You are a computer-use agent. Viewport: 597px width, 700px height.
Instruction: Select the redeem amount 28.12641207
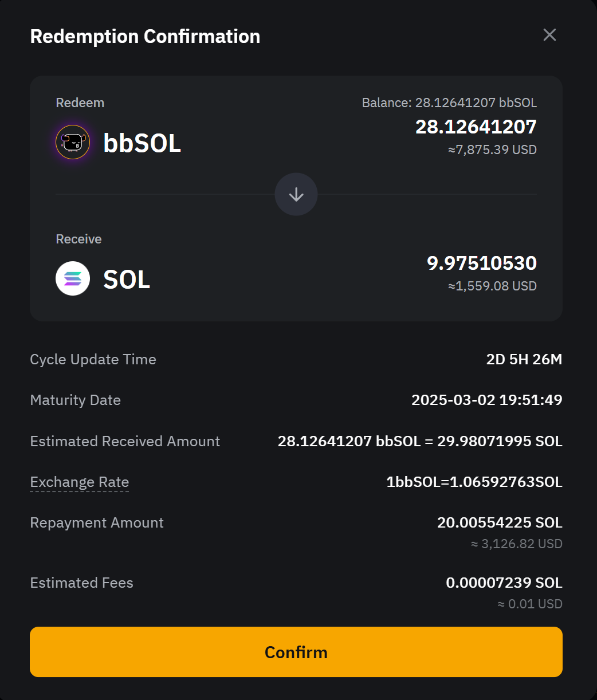[x=476, y=127]
